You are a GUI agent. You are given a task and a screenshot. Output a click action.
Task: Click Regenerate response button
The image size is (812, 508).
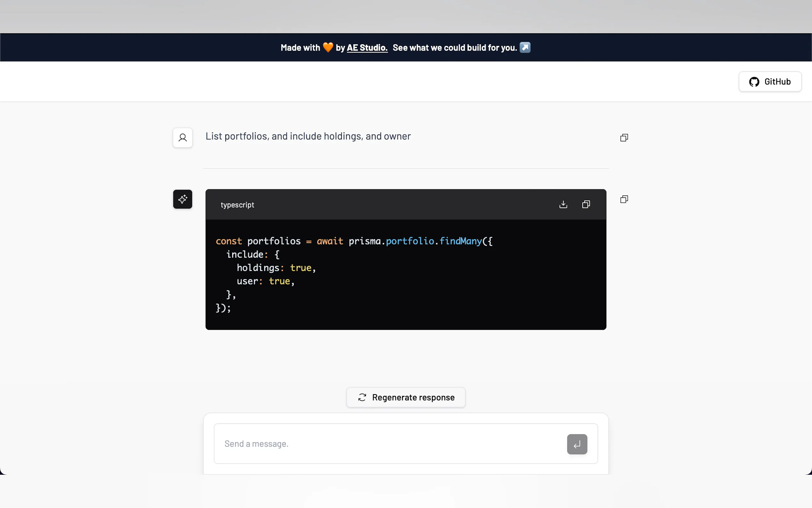413,397
